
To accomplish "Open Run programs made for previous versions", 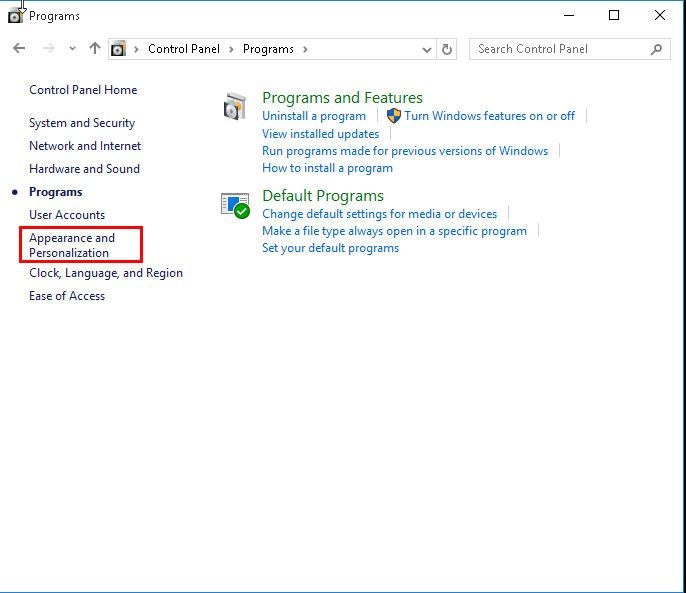I will tap(405, 151).
